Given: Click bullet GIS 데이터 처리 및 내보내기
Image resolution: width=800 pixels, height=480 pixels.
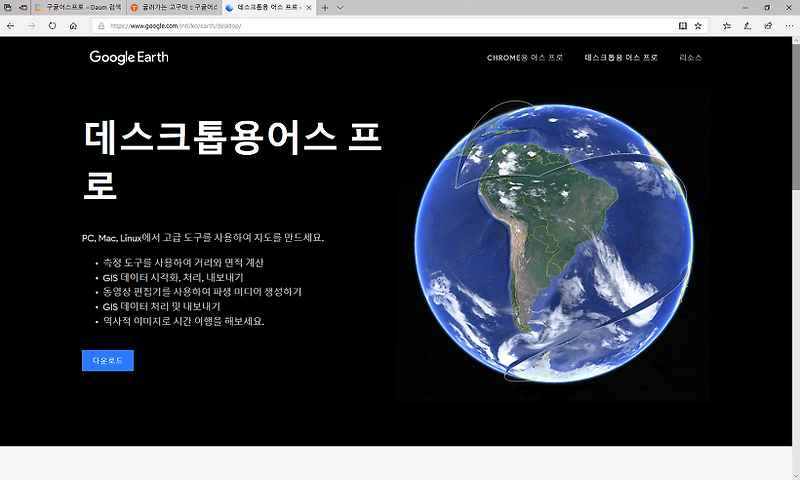Looking at the screenshot, I should pos(161,307).
